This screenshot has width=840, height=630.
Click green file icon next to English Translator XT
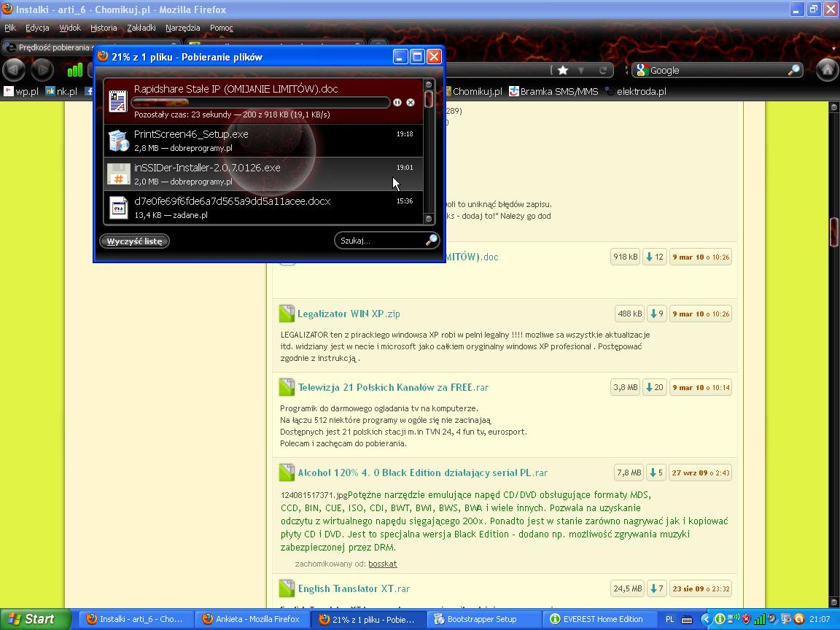tap(287, 588)
